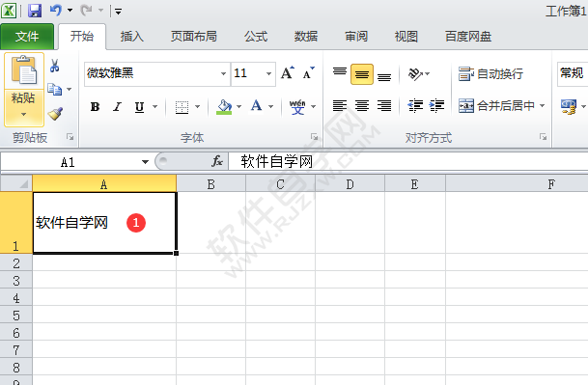The width and height of the screenshot is (588, 385).
Task: Click the Copy icon
Action: click(55, 89)
